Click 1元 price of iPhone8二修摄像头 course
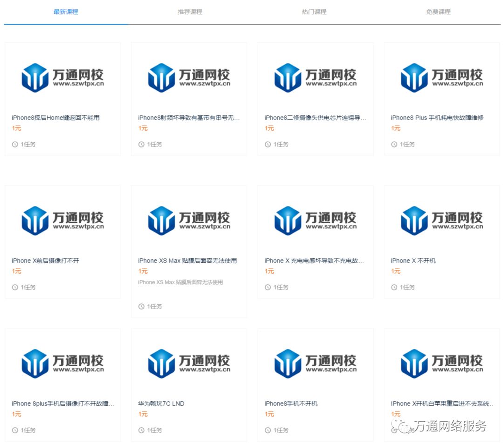 (270, 128)
